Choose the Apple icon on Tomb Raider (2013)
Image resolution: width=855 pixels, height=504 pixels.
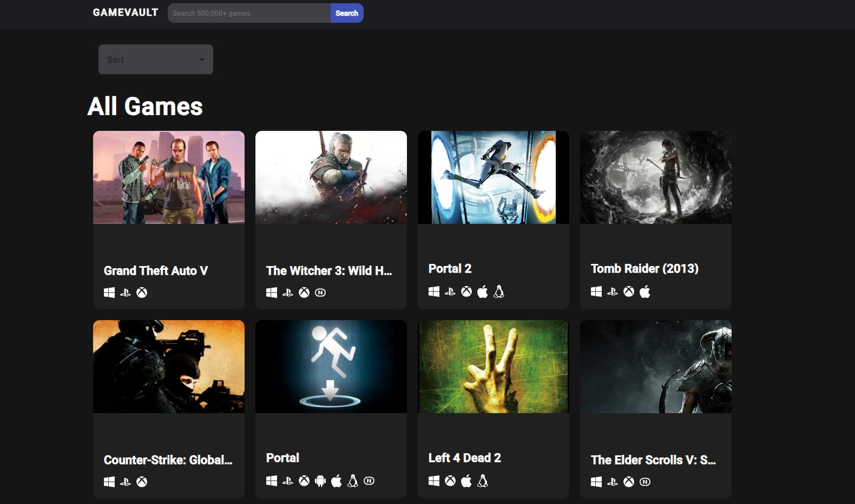645,291
